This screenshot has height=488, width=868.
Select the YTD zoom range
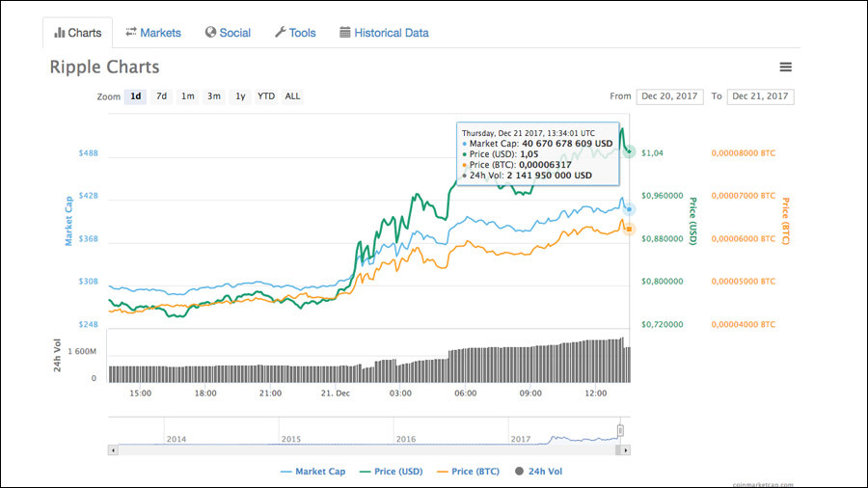pyautogui.click(x=266, y=96)
